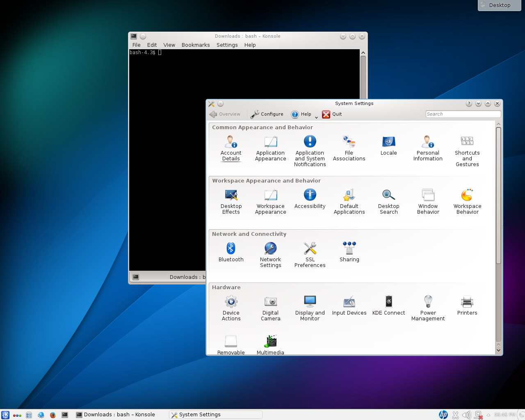The width and height of the screenshot is (525, 420).
Task: Open Konsole Bookmarks menu
Action: click(196, 45)
